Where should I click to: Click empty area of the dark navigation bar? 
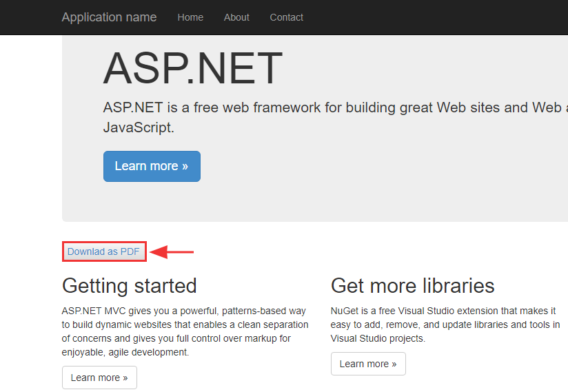(x=427, y=17)
